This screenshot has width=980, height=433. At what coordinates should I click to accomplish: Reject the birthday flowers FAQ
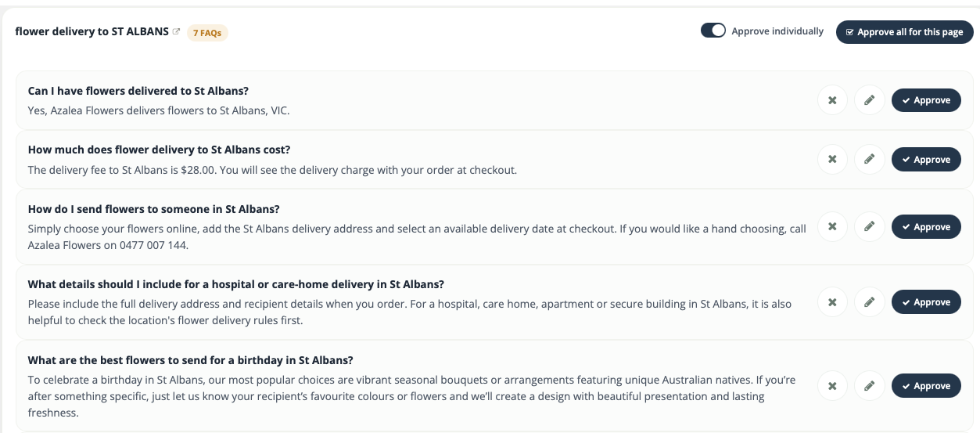[x=832, y=386]
